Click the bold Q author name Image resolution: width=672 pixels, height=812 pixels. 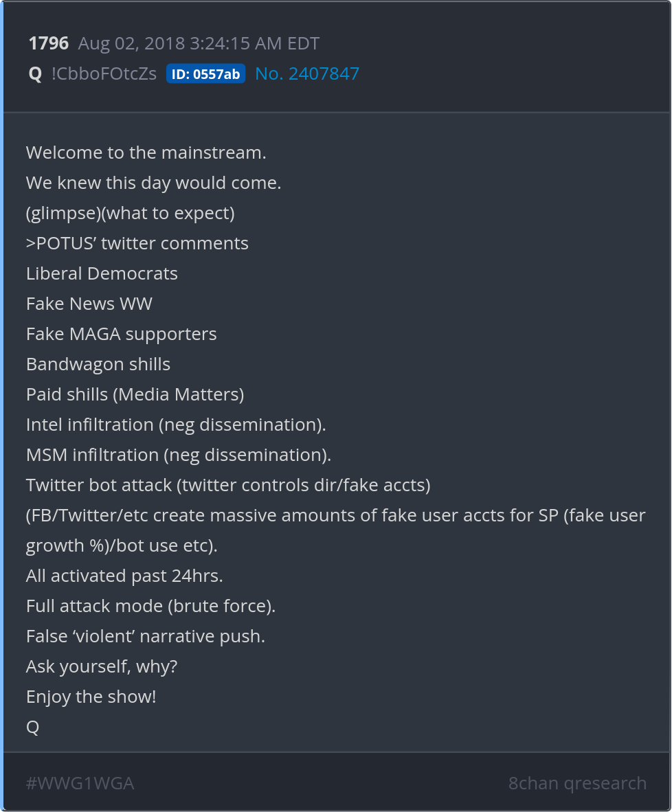pos(35,74)
